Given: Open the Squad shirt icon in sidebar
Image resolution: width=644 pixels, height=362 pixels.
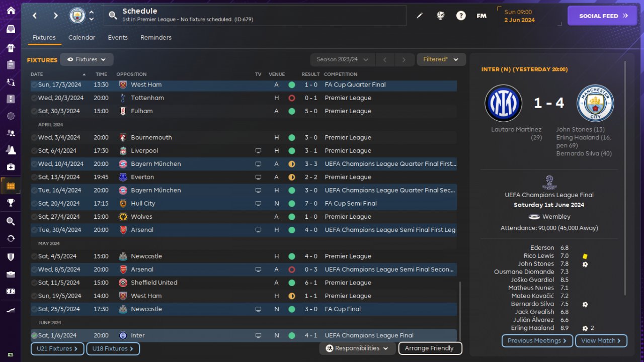Looking at the screenshot, I should (11, 48).
